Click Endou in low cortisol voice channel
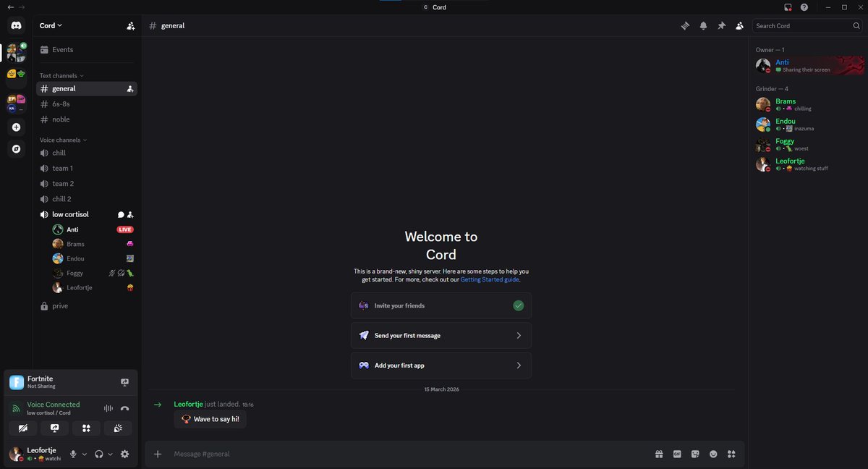 (x=93, y=258)
